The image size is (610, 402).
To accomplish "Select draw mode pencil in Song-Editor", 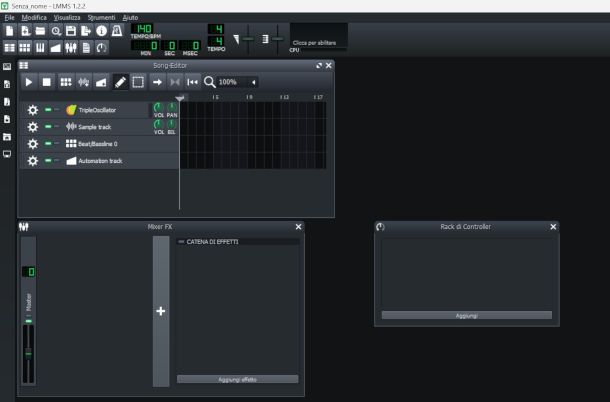I will (121, 82).
